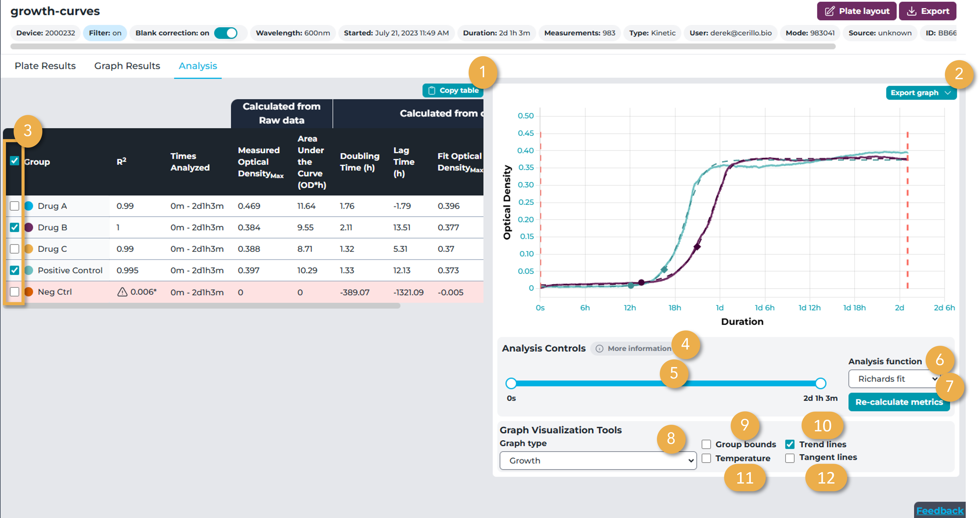The height and width of the screenshot is (518, 980).
Task: Click the info icon beside More information
Action: (x=599, y=348)
